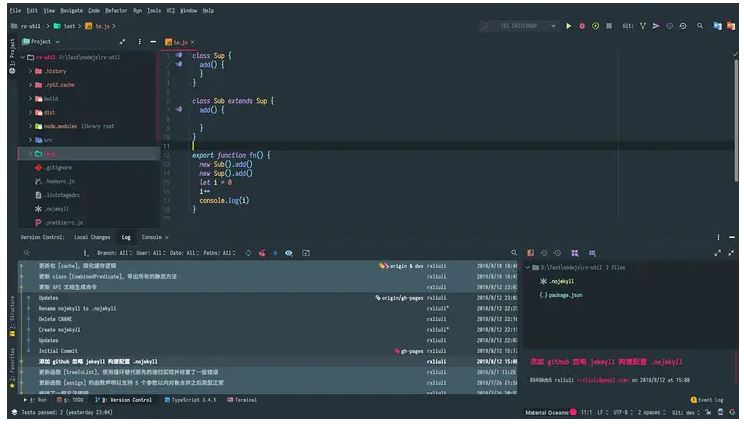
Task: Open the Paths: All filter
Action: pos(220,253)
